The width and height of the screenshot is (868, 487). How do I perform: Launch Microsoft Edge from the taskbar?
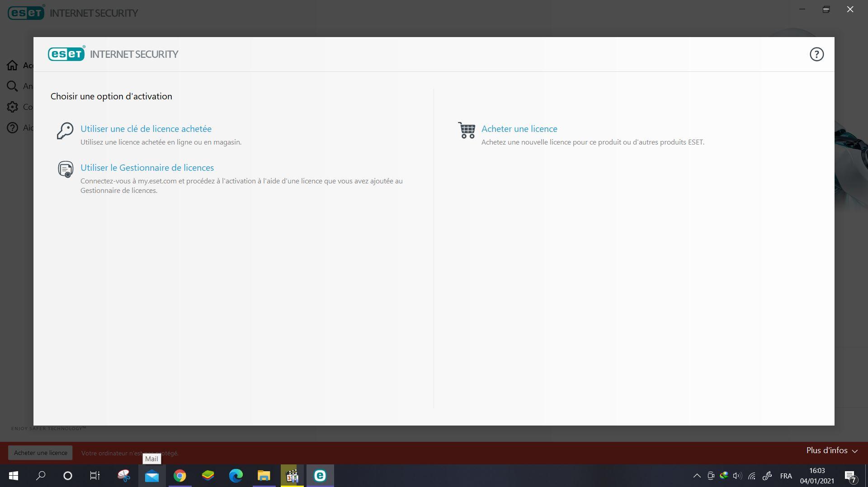236,476
